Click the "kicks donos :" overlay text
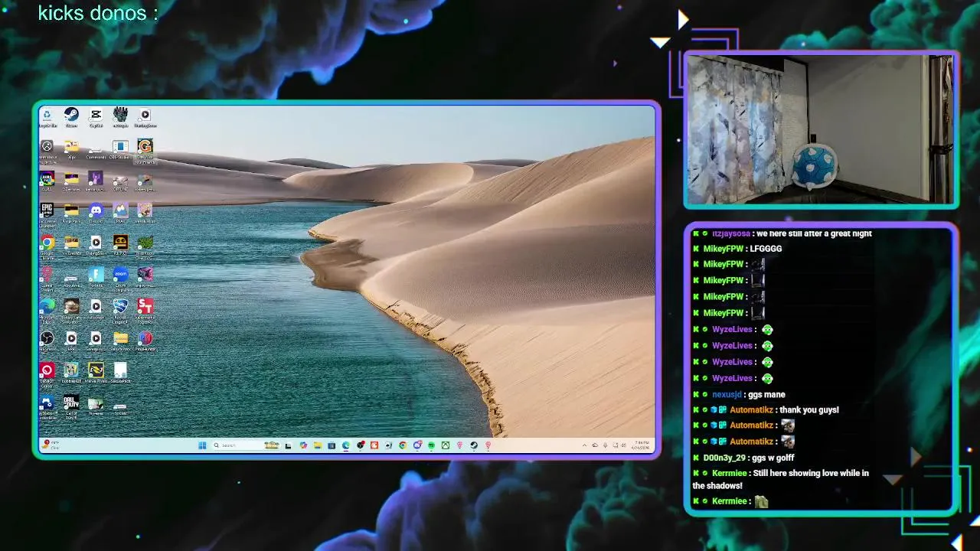This screenshot has height=551, width=980. click(98, 13)
